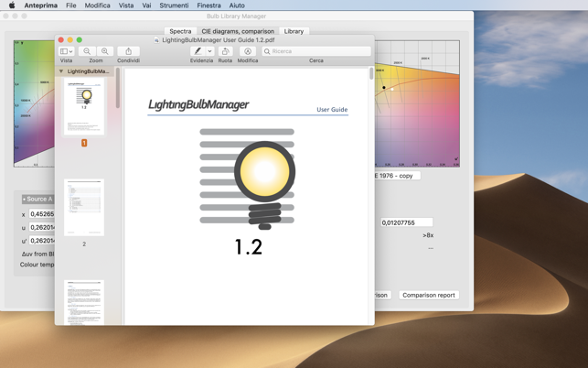Open the Apple menu
Screen dimensions: 588x368
pyautogui.click(x=12, y=5)
